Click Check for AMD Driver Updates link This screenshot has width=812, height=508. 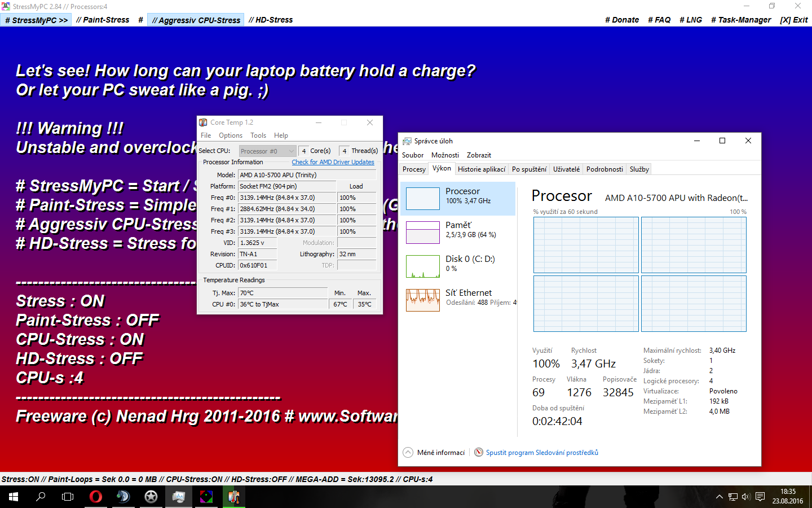pyautogui.click(x=333, y=162)
